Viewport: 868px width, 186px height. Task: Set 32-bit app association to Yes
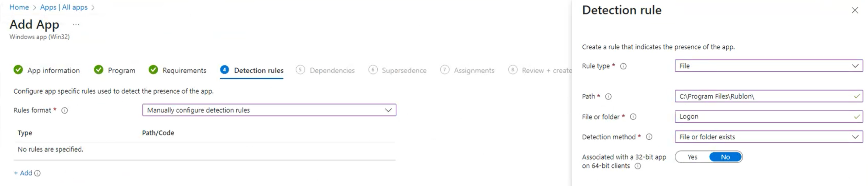point(692,157)
